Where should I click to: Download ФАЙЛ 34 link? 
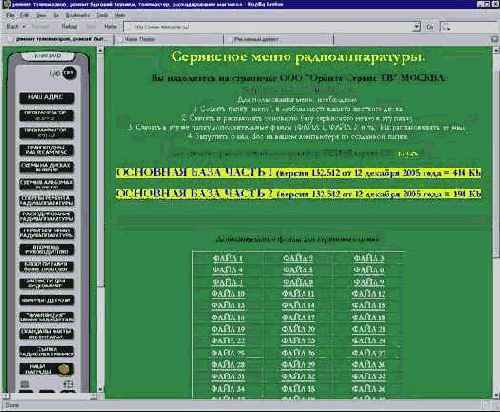point(228,389)
